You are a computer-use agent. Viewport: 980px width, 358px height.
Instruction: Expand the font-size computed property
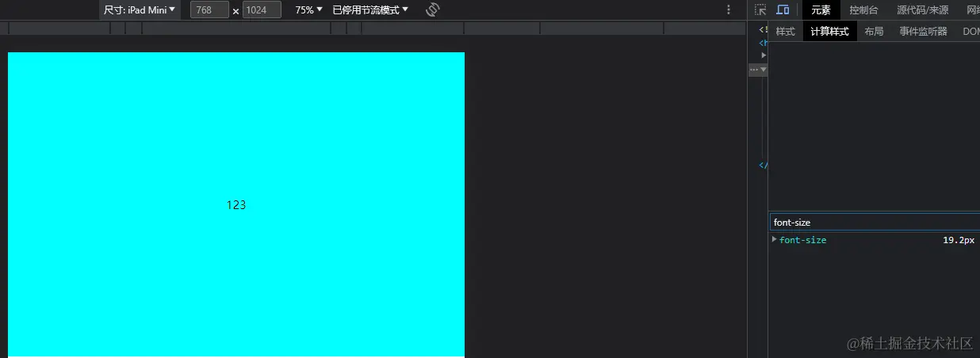(x=775, y=239)
